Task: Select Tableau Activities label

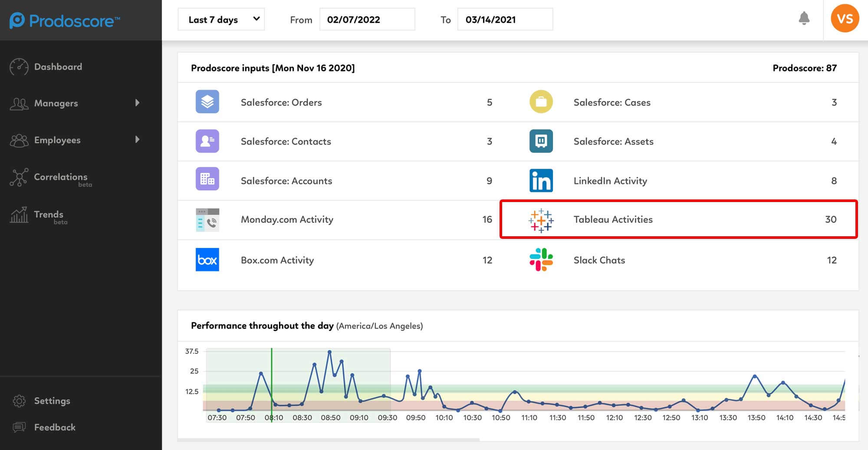Action: [613, 219]
